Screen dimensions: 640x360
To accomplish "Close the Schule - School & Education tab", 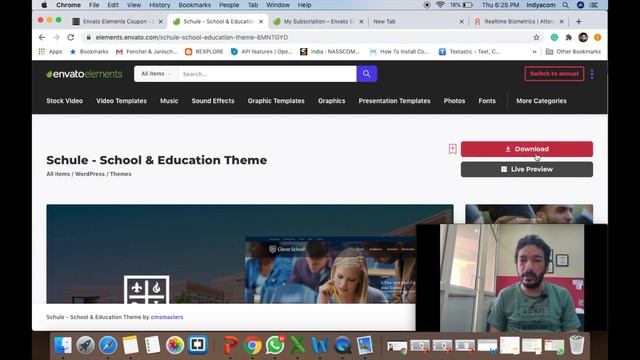I will click(261, 21).
